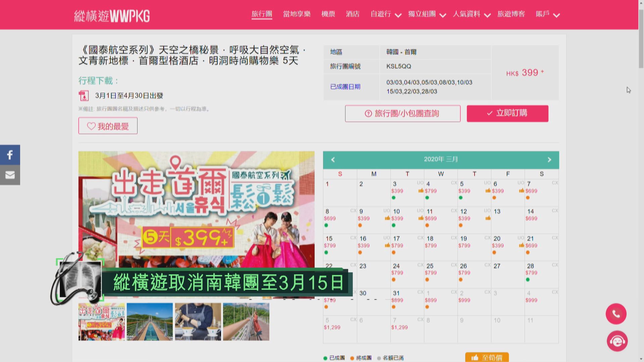Click the thumbs-up marker beside March 6 price
Viewport: 644px width, 362px height.
521,191
